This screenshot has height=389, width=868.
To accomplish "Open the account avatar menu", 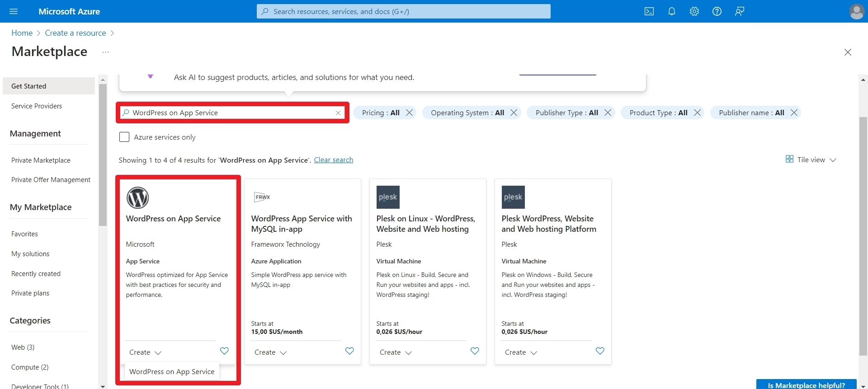I will (x=857, y=11).
